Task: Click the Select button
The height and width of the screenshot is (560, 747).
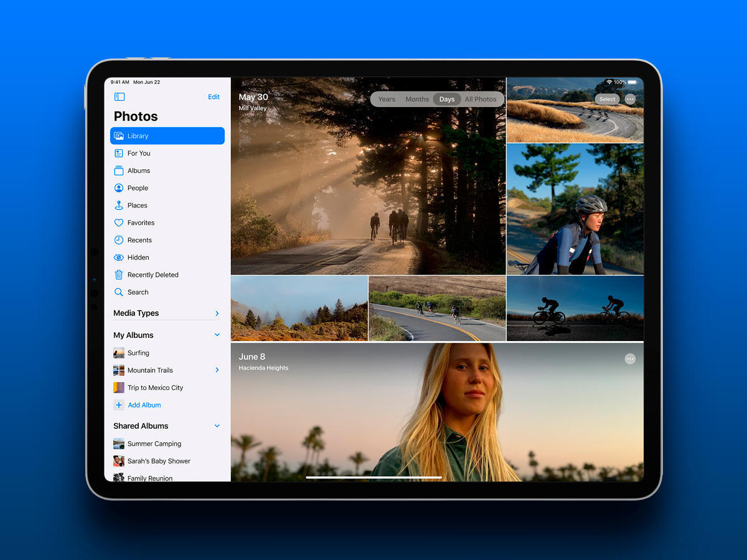Action: (x=608, y=100)
